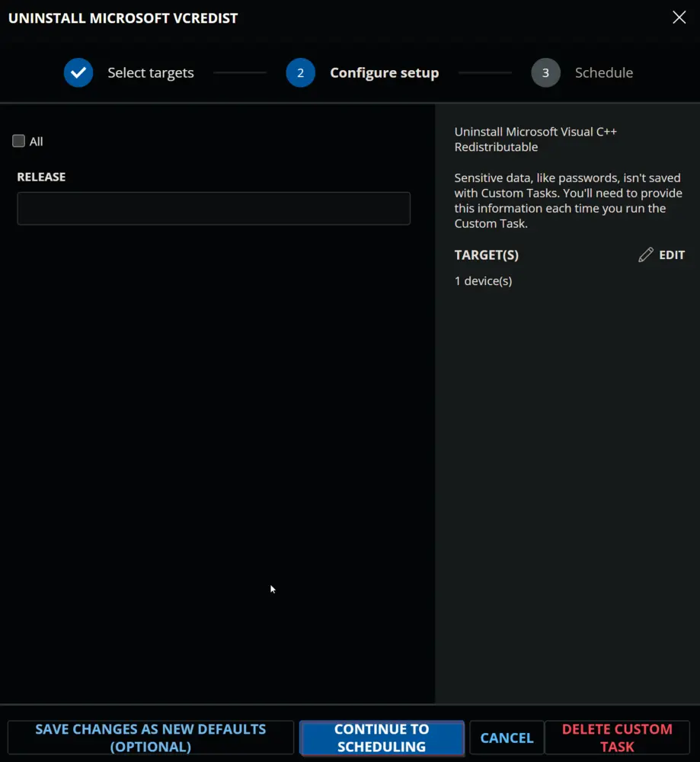
Task: Enable the All checkbox
Action: (x=18, y=141)
